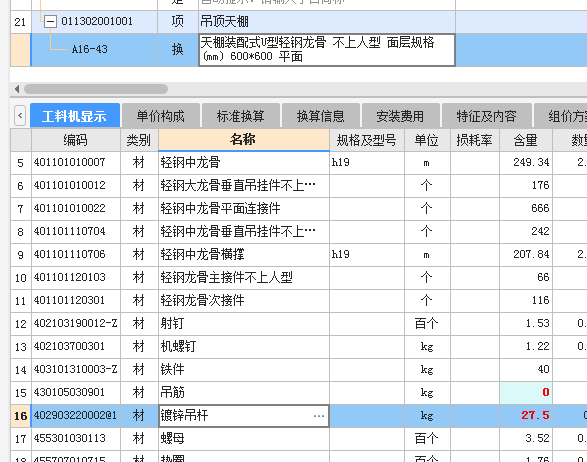This screenshot has height=462, width=587.
Task: Click the 损耗率 column header
Action: (x=474, y=140)
